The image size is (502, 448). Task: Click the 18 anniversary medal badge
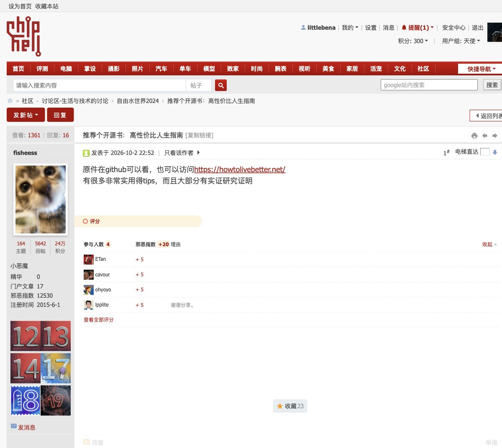coord(26,401)
